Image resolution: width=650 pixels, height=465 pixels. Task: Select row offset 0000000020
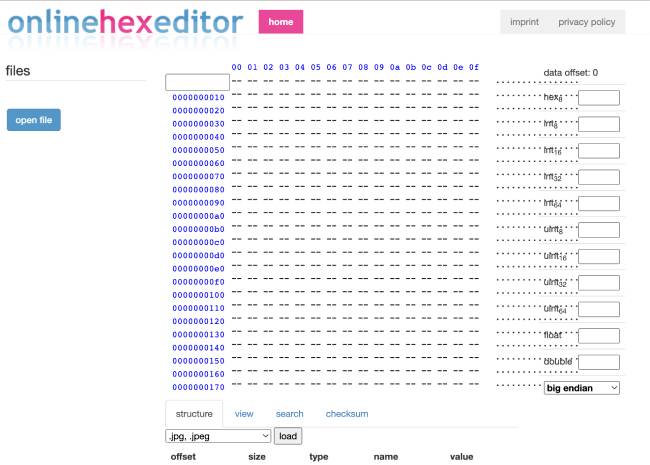click(x=198, y=111)
